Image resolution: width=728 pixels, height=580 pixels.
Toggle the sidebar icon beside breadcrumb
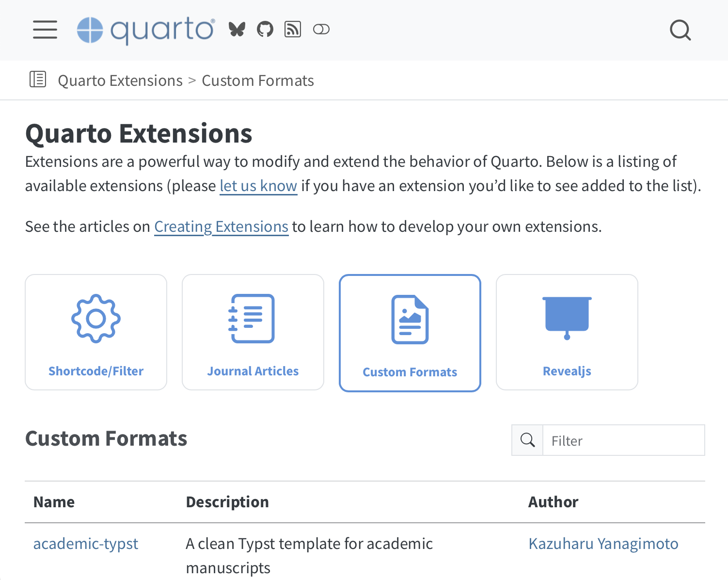point(38,79)
